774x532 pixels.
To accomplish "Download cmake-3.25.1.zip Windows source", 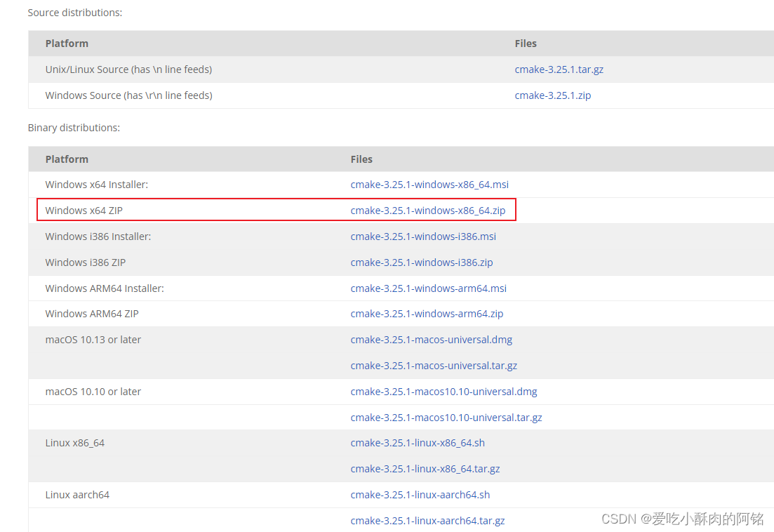I will pos(552,95).
